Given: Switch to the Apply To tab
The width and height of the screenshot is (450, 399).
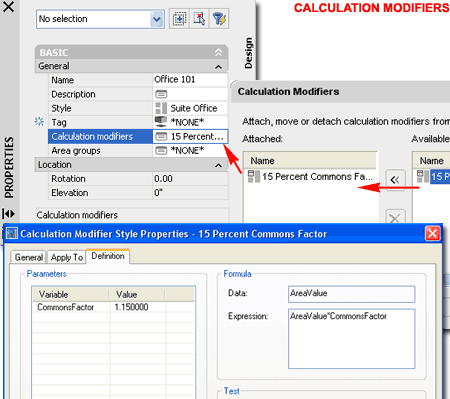Looking at the screenshot, I should coord(67,257).
